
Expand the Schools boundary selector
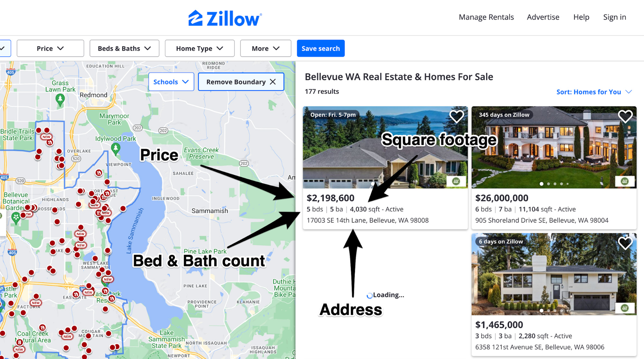coord(171,81)
